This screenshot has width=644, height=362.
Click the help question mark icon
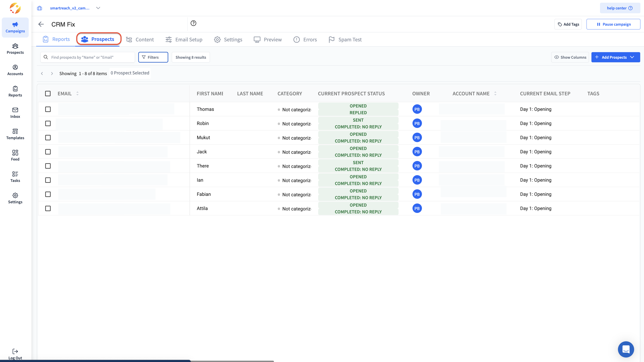(193, 23)
